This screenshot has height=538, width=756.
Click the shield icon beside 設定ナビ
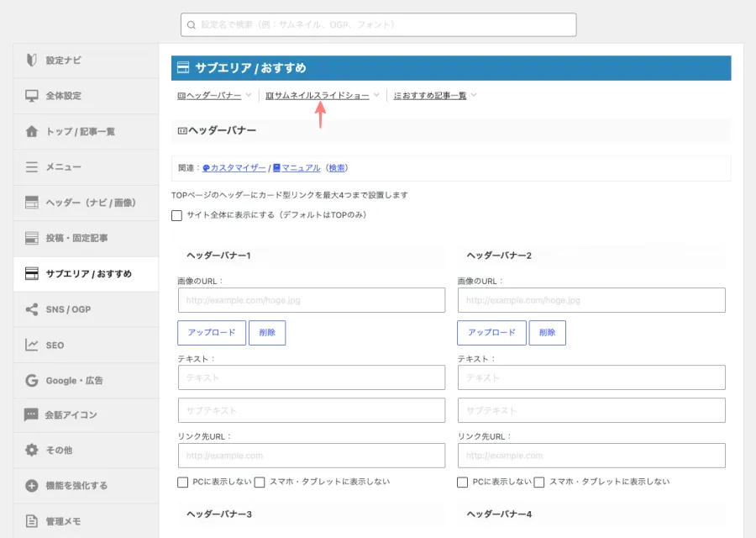(x=31, y=61)
